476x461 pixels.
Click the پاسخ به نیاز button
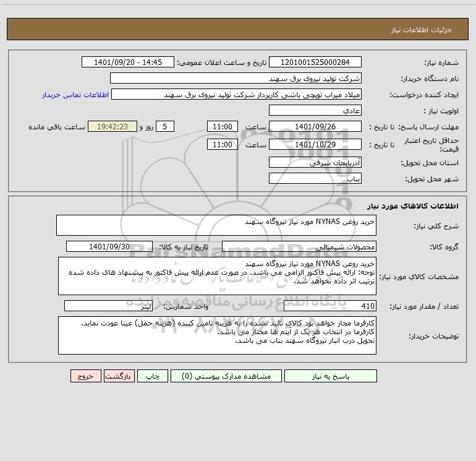coord(331,376)
